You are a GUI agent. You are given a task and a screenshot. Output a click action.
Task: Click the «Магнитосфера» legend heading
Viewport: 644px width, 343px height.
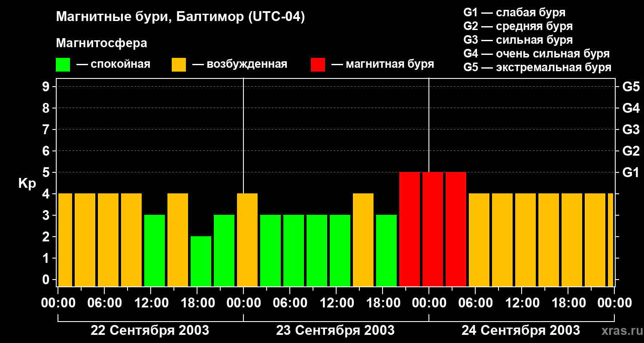(101, 43)
